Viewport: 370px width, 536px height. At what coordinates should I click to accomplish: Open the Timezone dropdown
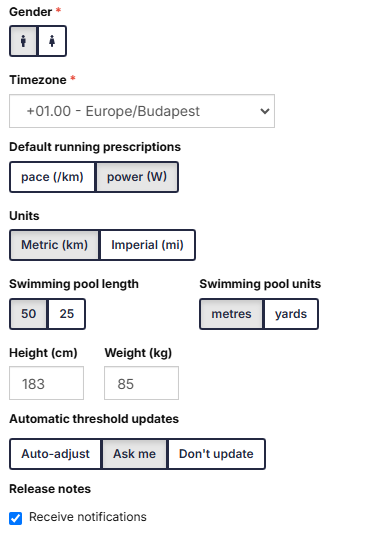click(142, 111)
